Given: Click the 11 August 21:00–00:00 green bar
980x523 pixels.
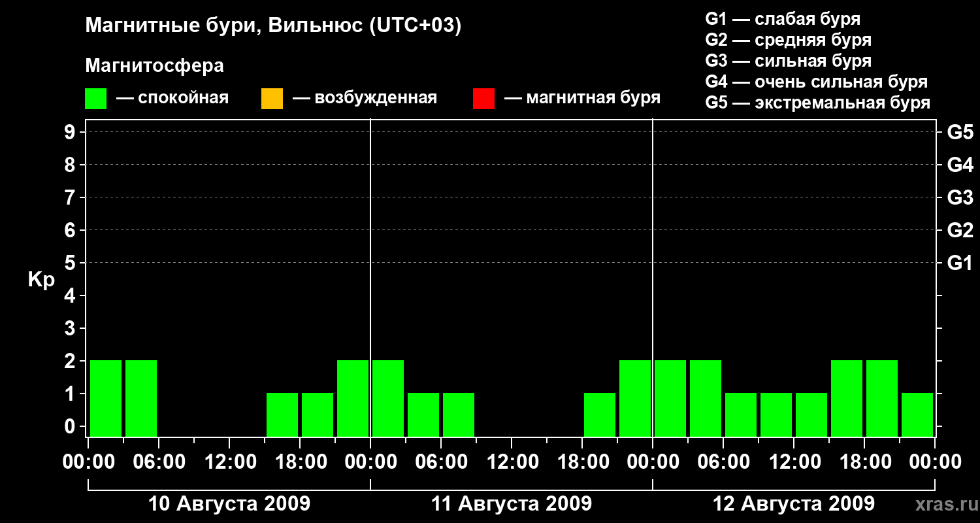Looking at the screenshot, I should tap(635, 398).
